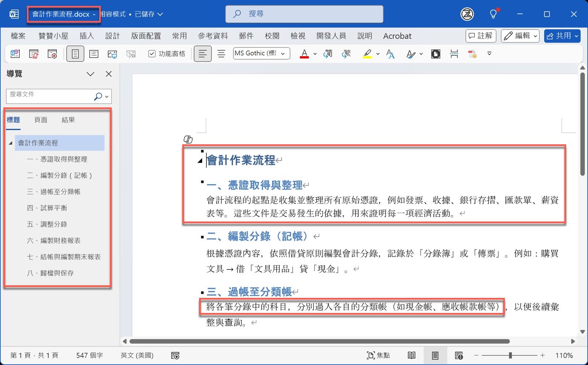Select the Clear All Formatting icon

click(391, 54)
